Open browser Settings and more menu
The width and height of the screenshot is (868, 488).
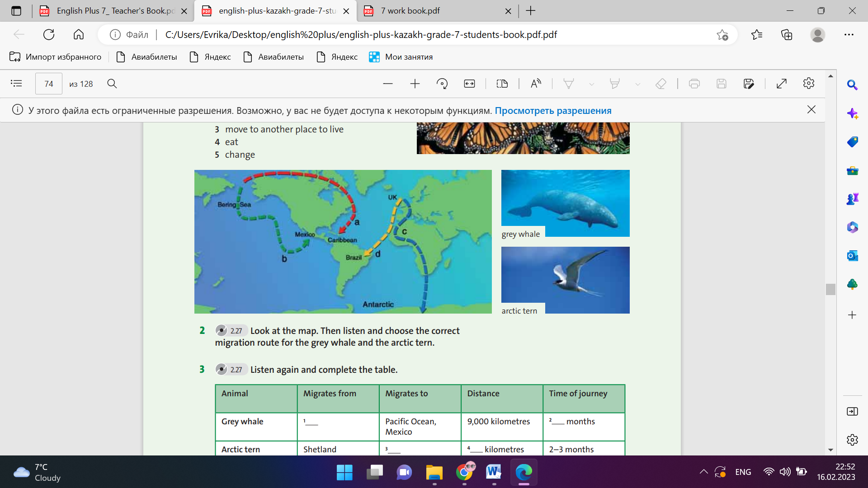tap(849, 35)
